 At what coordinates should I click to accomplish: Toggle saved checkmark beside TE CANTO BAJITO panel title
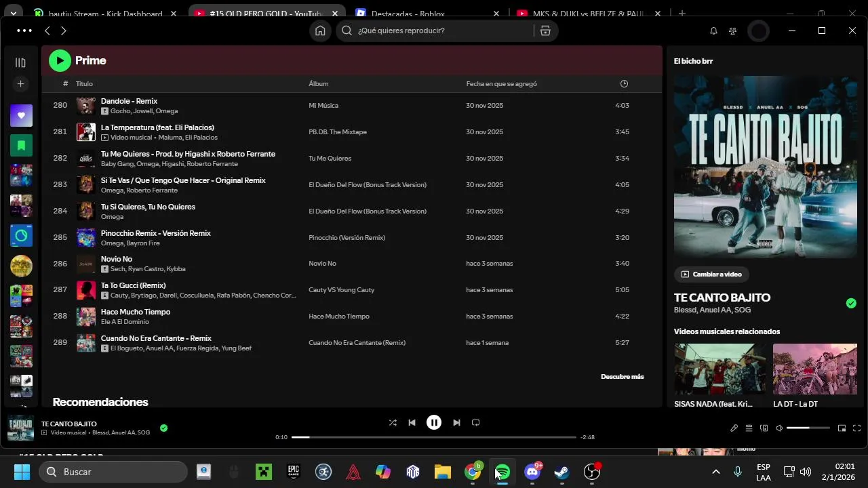[x=851, y=303]
